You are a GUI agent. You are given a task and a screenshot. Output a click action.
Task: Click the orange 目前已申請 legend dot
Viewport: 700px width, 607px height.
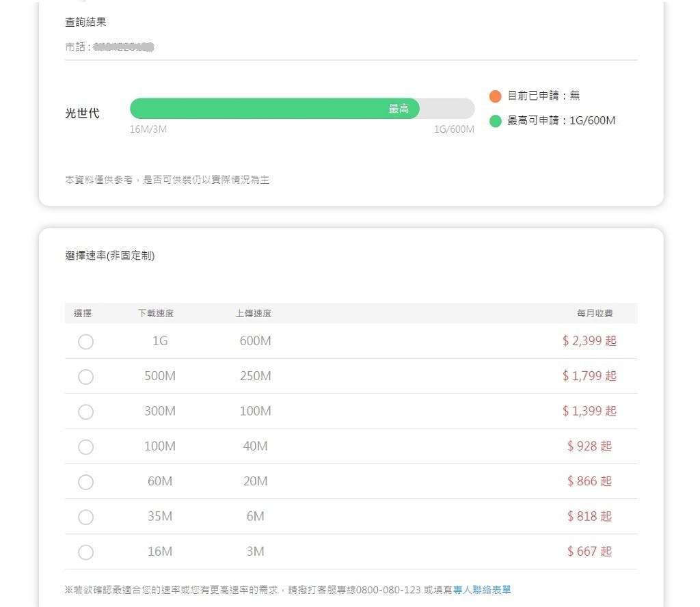coord(495,96)
